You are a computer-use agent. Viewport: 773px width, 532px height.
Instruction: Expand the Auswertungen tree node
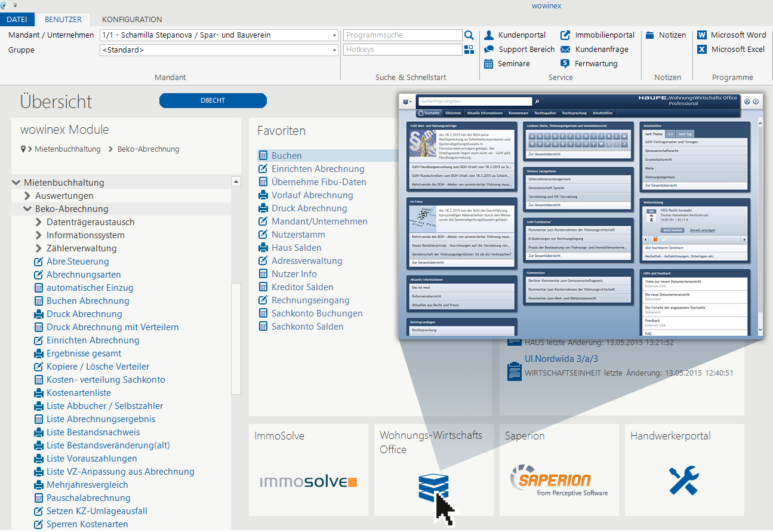click(x=27, y=196)
